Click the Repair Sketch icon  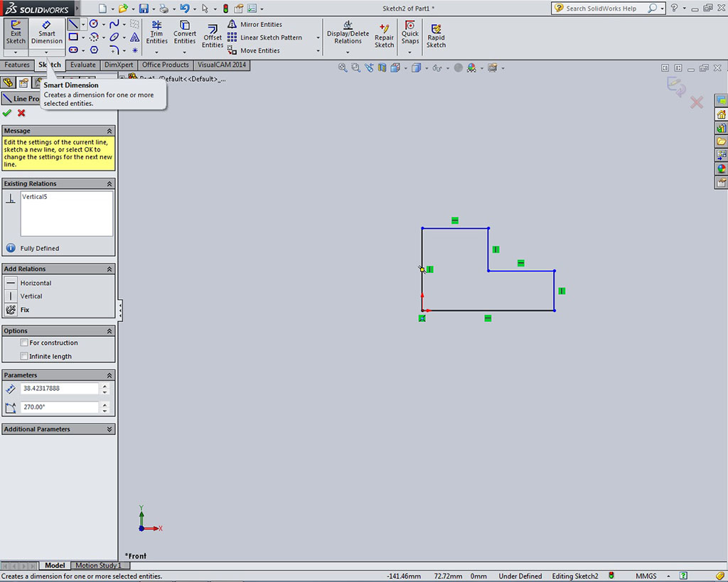384,36
